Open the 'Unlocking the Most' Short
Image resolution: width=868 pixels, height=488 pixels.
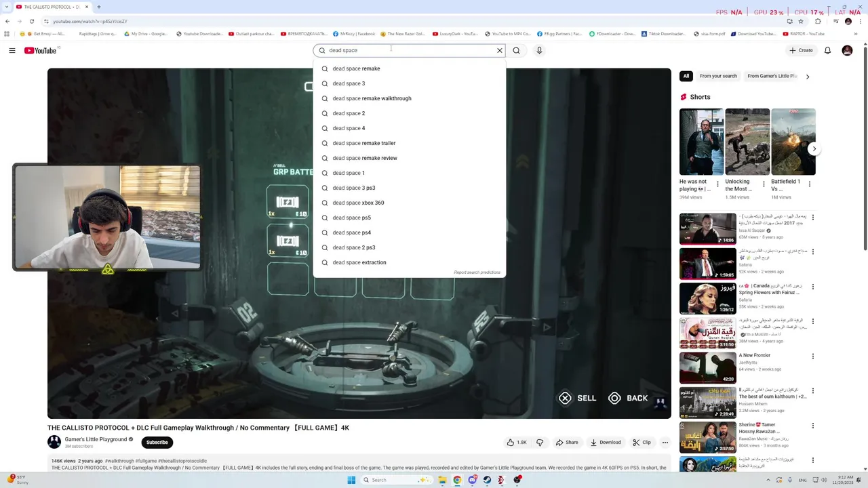click(747, 142)
